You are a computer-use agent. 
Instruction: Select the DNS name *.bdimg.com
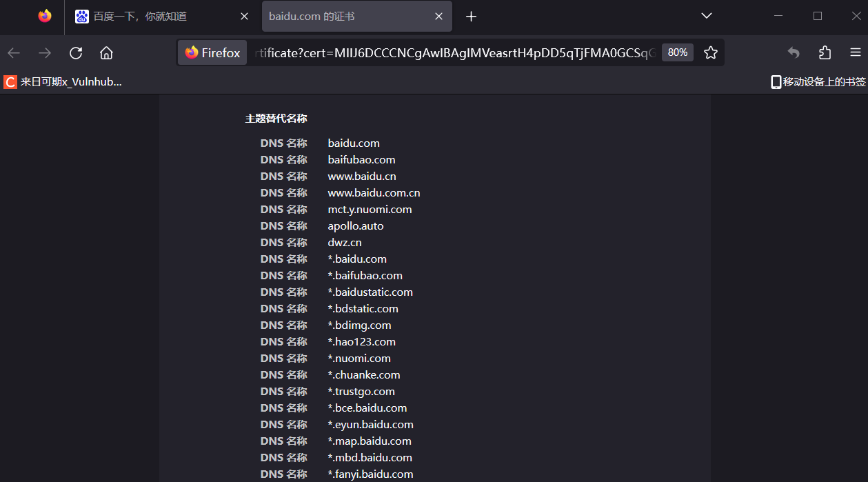tap(360, 325)
